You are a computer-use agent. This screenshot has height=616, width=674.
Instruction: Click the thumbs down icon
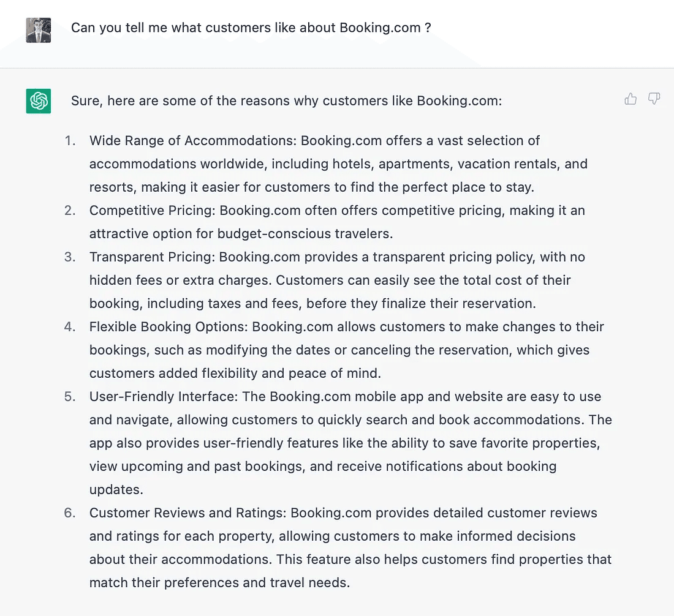pos(654,99)
